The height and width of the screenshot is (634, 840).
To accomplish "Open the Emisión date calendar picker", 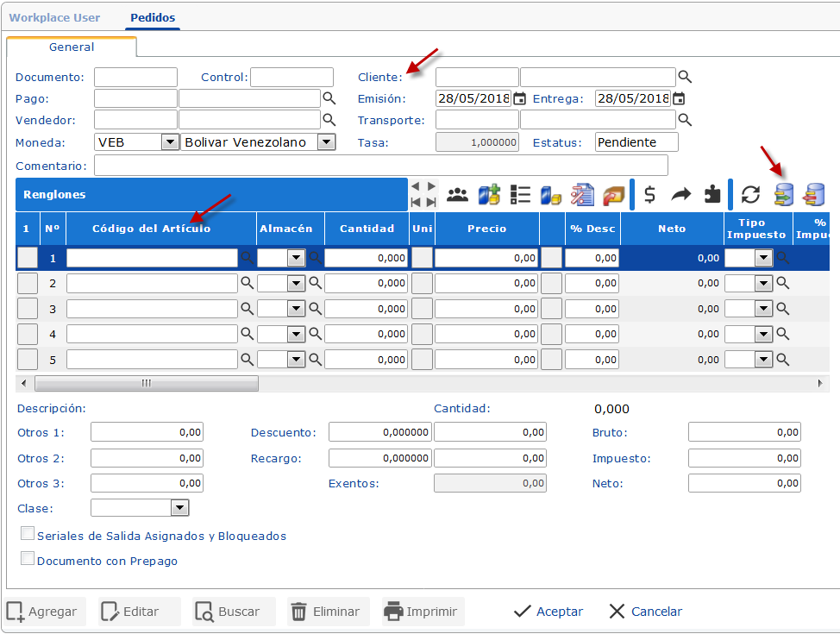I will click(x=520, y=98).
